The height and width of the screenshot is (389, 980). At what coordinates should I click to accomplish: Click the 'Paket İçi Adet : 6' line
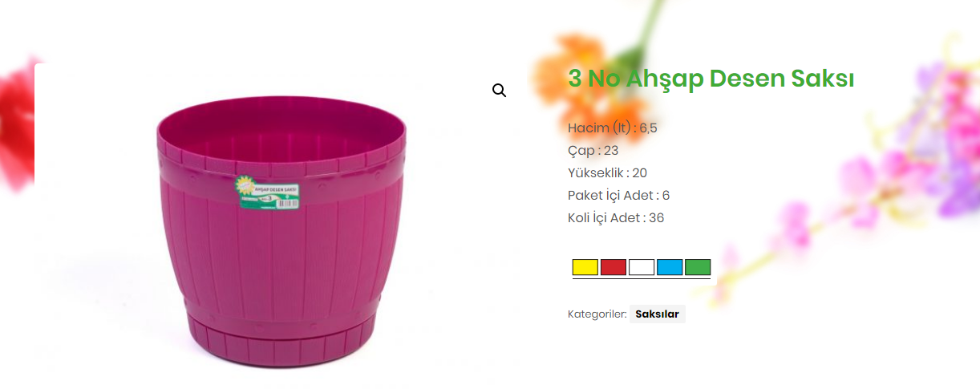coord(618,195)
